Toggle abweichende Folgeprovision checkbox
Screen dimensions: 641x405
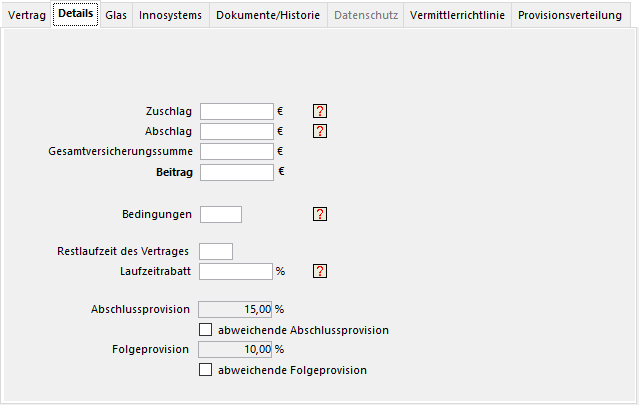coord(206,370)
